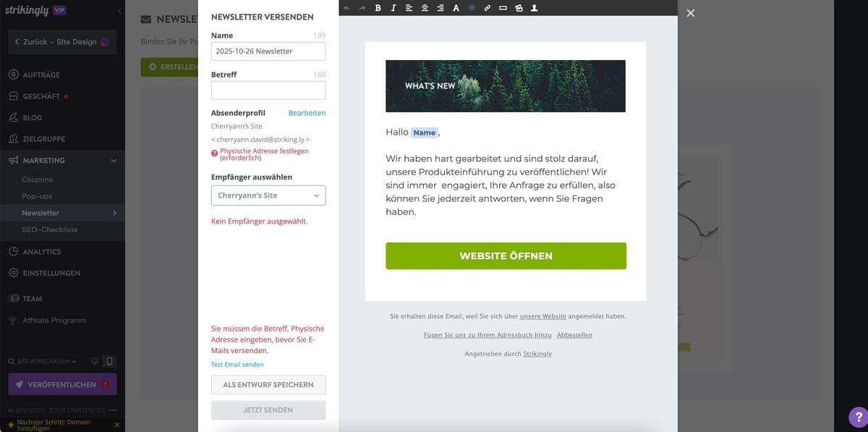Viewport: 868px width, 432px height.
Task: Apply bold formatting in the email editor
Action: [378, 8]
